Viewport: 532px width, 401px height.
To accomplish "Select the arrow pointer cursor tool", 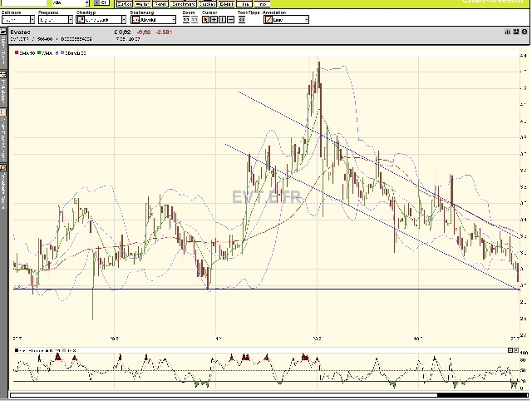I will pos(205,20).
